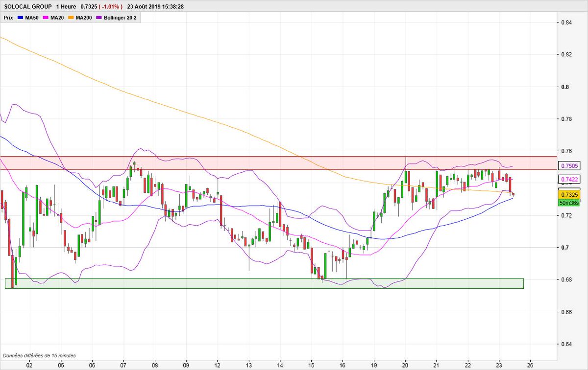
Task: Click the 09 date axis label
Action: [186, 365]
